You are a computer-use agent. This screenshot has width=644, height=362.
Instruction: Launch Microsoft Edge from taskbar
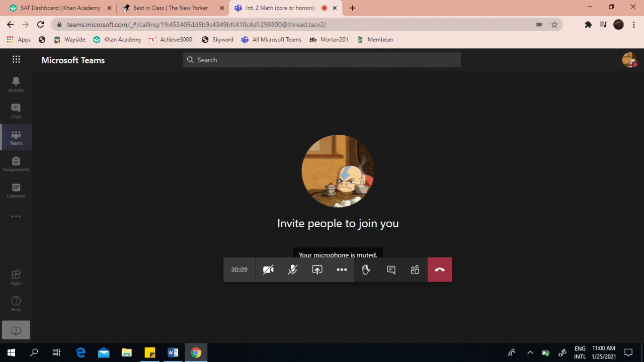pos(80,353)
